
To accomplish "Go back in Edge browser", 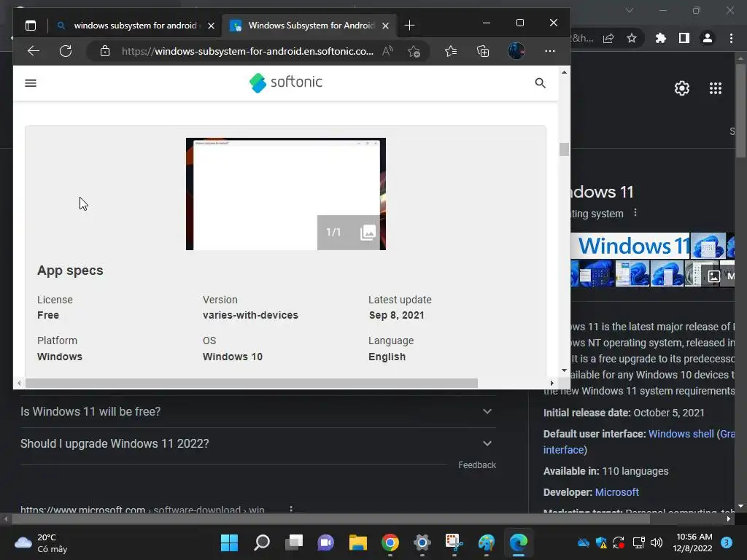I will click(x=34, y=51).
